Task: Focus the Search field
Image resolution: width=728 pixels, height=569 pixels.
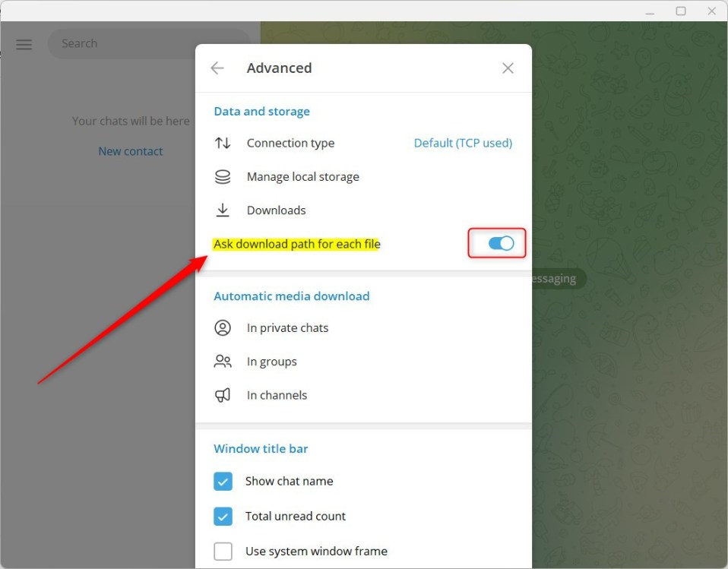Action: [149, 43]
